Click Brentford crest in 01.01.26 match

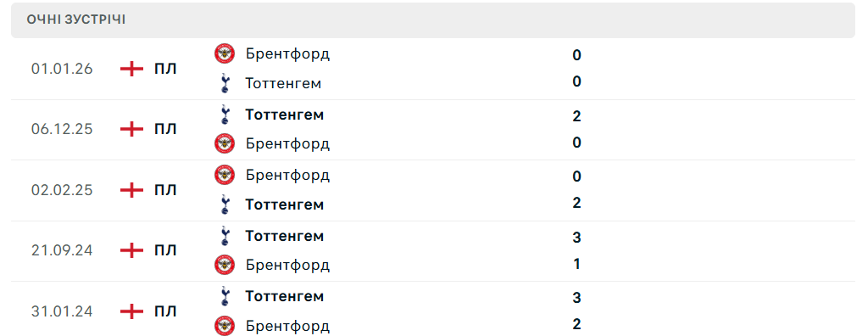tap(224, 53)
